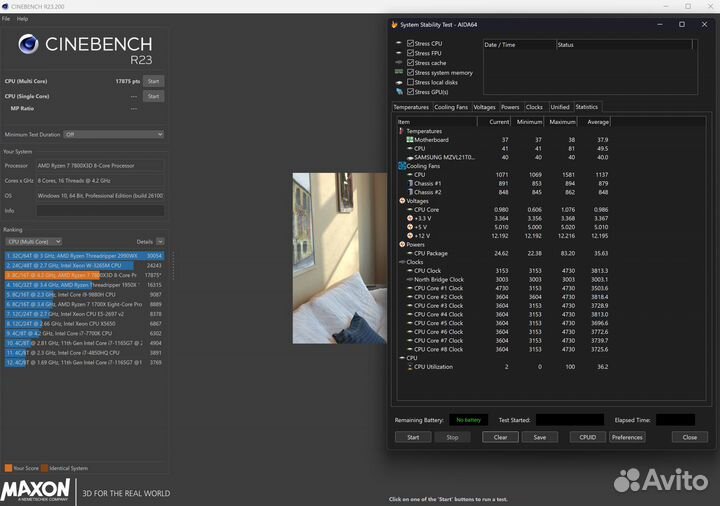Switch to the Unified tab
720x506 pixels.
560,107
